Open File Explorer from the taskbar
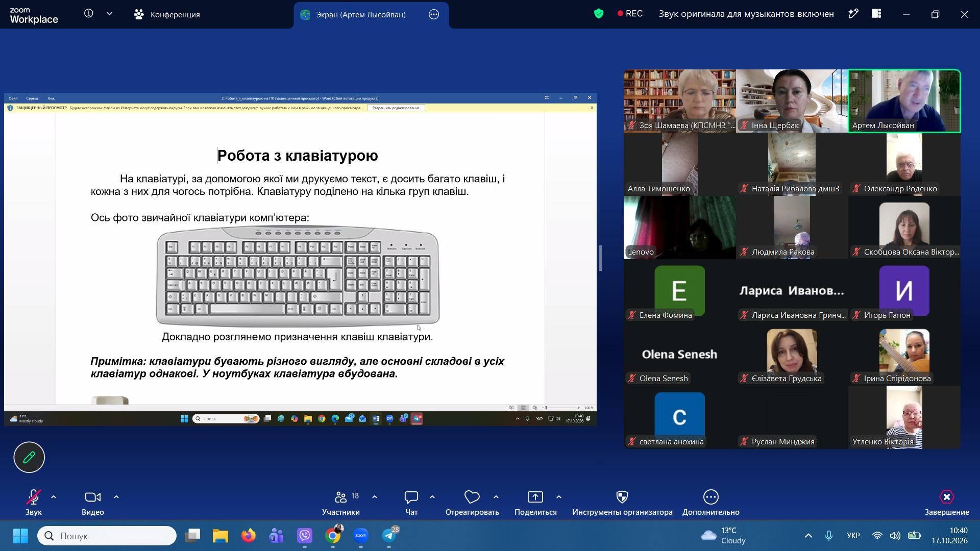 click(x=220, y=536)
